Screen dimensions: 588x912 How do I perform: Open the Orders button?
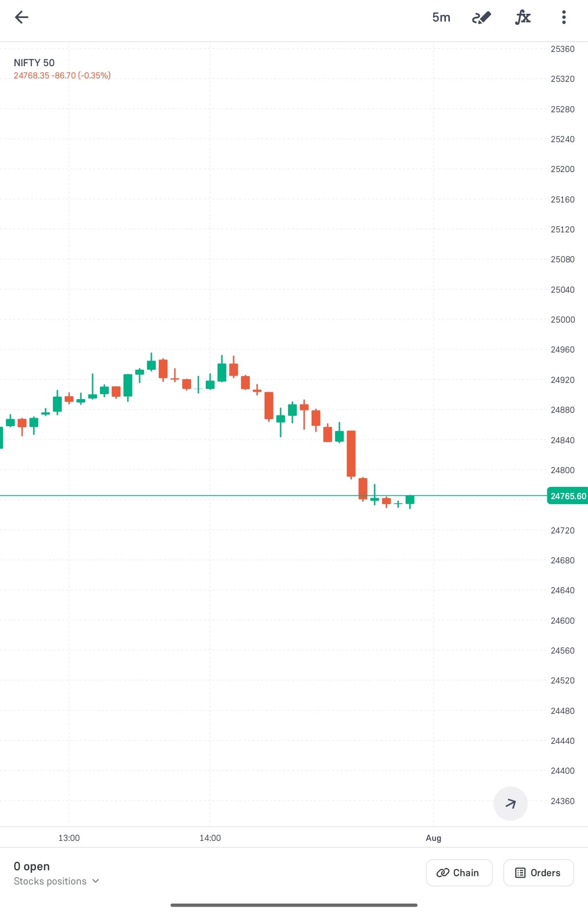(x=539, y=873)
